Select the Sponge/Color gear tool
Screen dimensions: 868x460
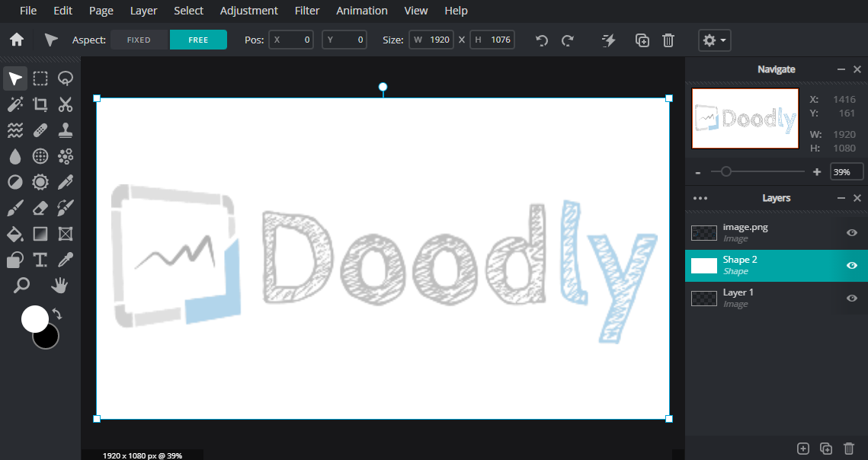click(x=40, y=182)
